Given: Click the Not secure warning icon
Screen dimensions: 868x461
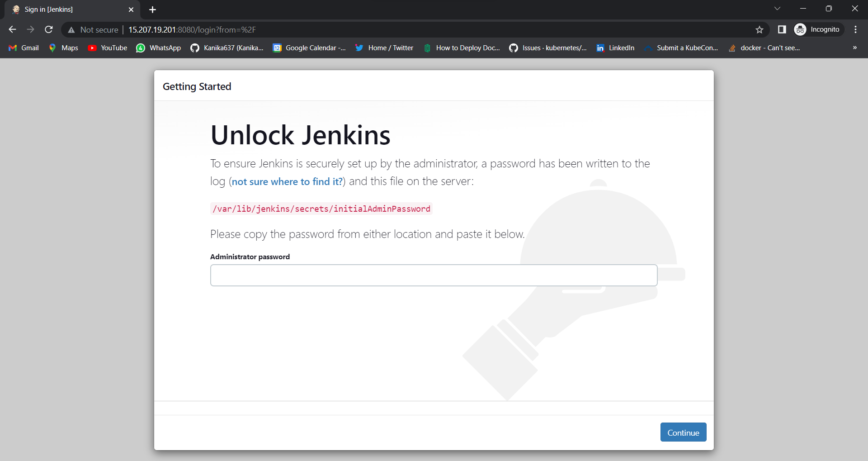Looking at the screenshot, I should [x=71, y=30].
